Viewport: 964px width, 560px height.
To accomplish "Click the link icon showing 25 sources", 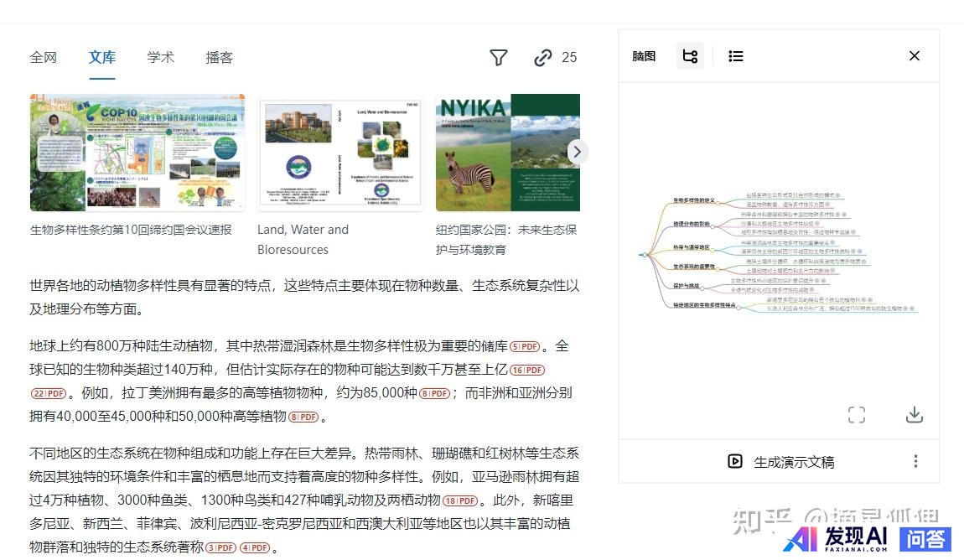I will (x=543, y=57).
